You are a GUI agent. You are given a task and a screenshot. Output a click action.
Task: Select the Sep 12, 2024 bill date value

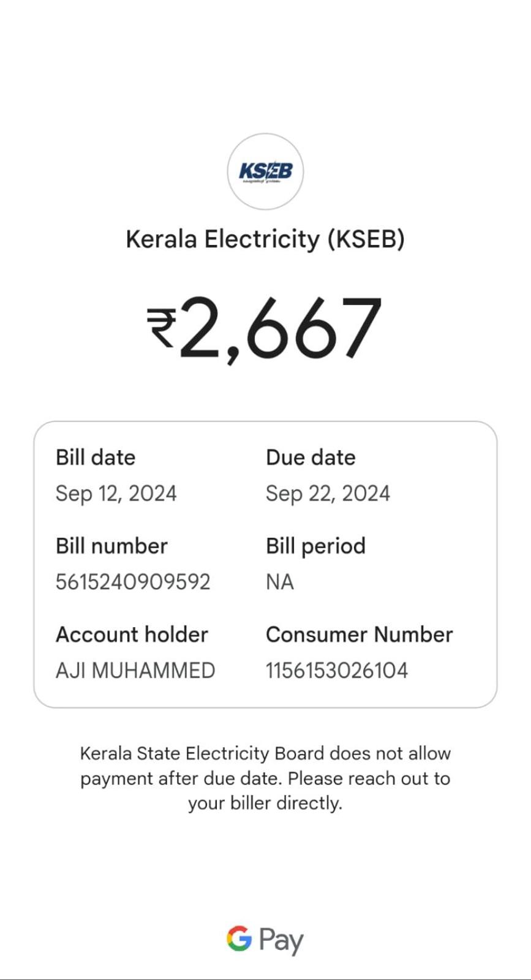[x=116, y=493]
